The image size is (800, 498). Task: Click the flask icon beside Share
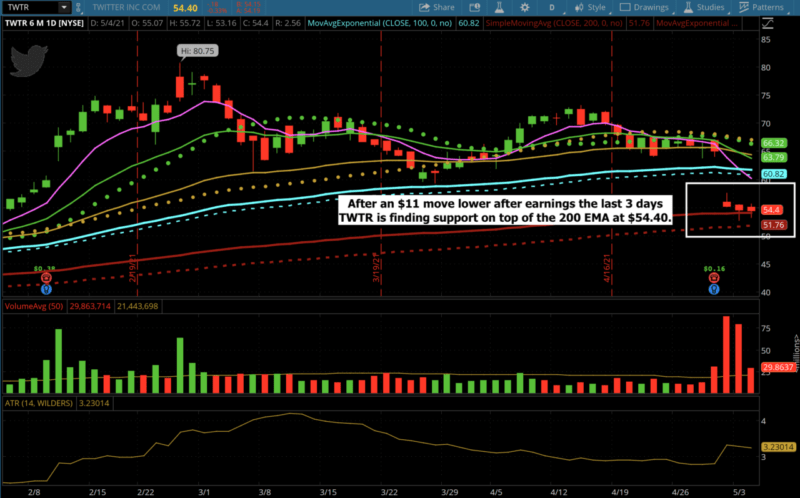click(499, 7)
